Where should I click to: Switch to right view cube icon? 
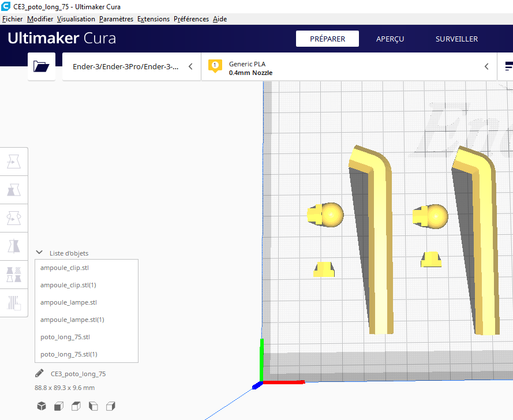(x=111, y=406)
